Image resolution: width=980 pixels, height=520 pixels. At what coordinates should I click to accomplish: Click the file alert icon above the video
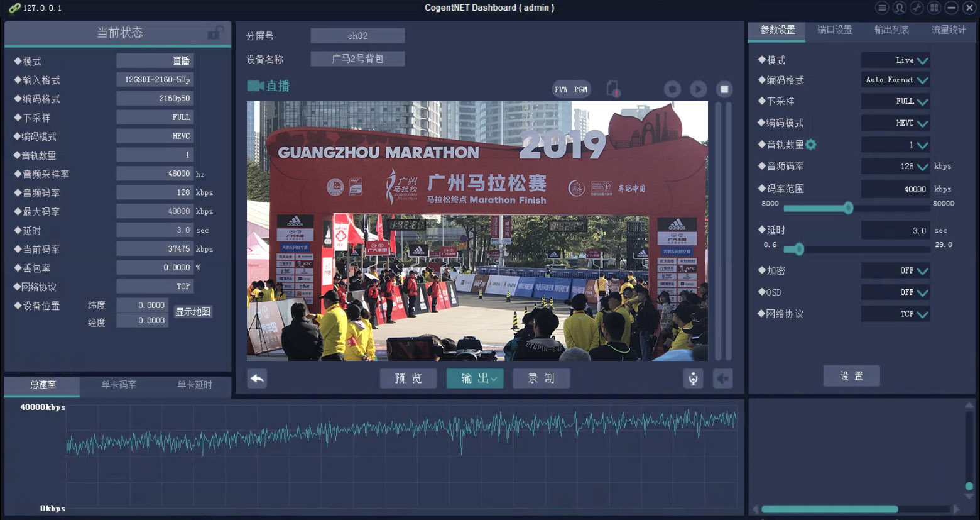(x=613, y=89)
